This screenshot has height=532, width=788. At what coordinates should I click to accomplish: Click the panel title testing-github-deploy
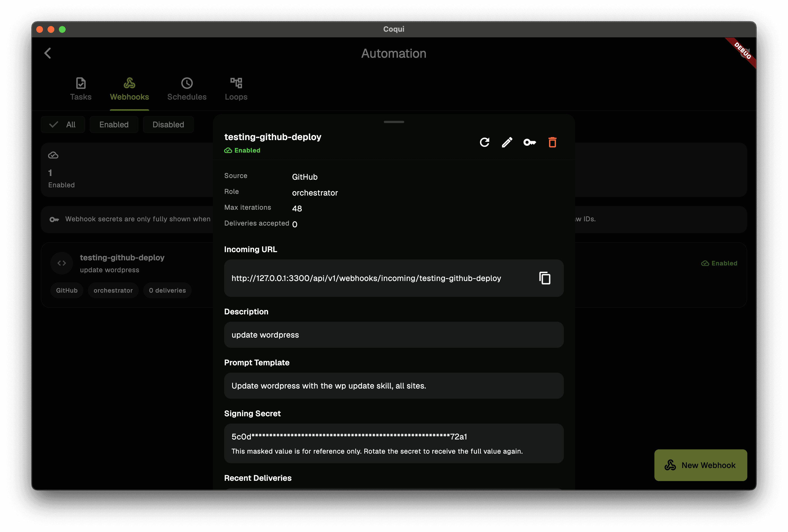pyautogui.click(x=273, y=137)
